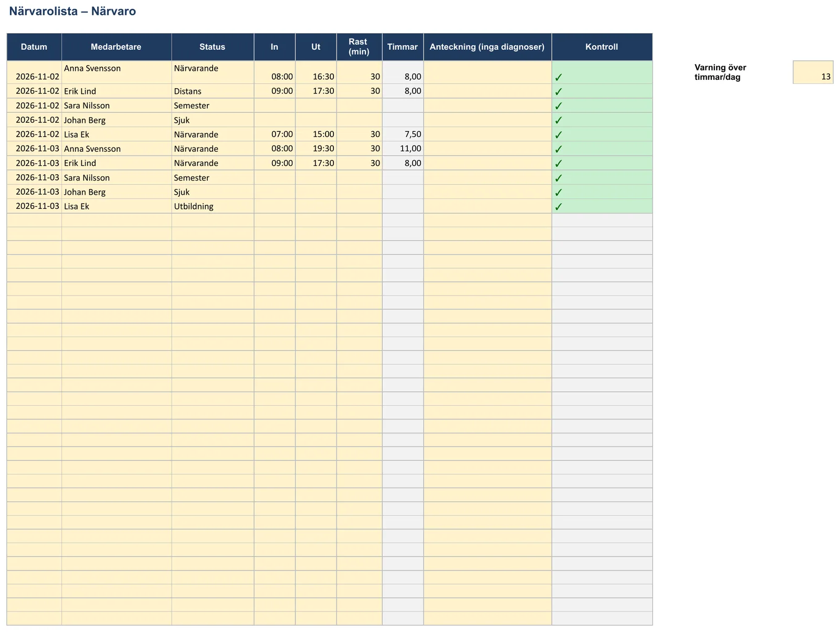Click the "Ut" column header
The width and height of the screenshot is (840, 632).
point(316,47)
